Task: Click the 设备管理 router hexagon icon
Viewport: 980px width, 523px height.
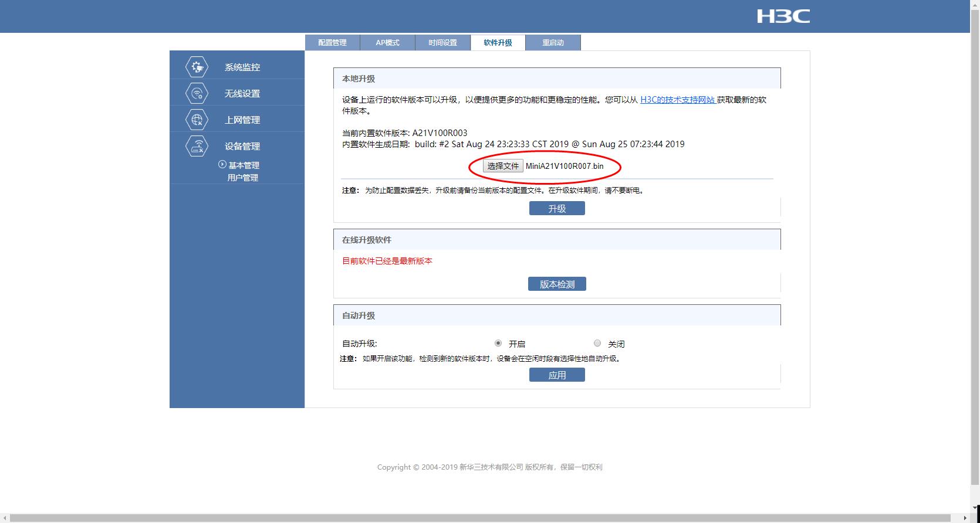Action: point(197,146)
